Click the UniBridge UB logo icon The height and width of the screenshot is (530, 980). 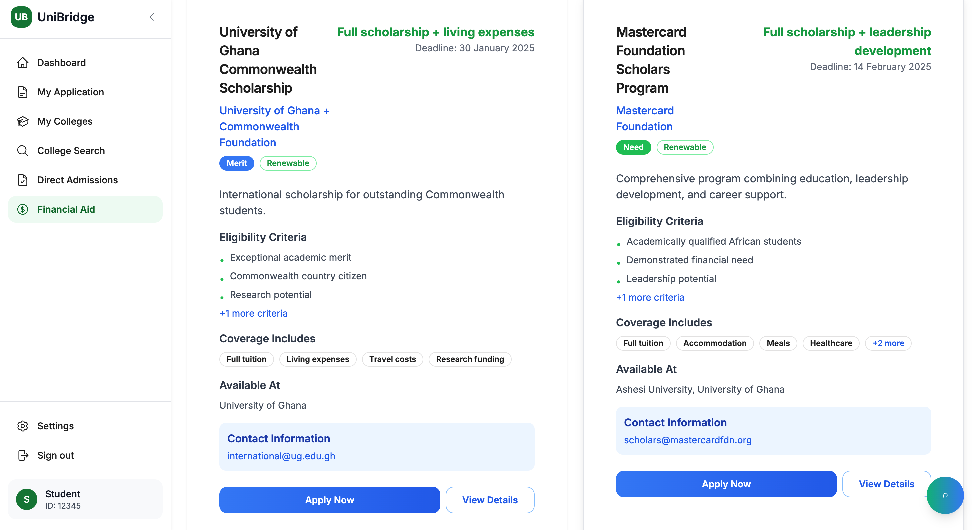[x=21, y=17]
